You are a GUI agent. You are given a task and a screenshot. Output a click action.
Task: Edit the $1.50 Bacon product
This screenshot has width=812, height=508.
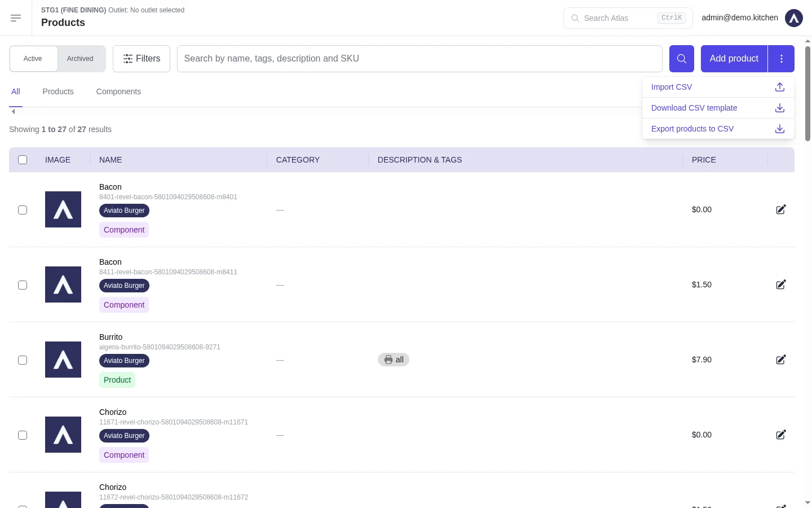click(x=780, y=284)
